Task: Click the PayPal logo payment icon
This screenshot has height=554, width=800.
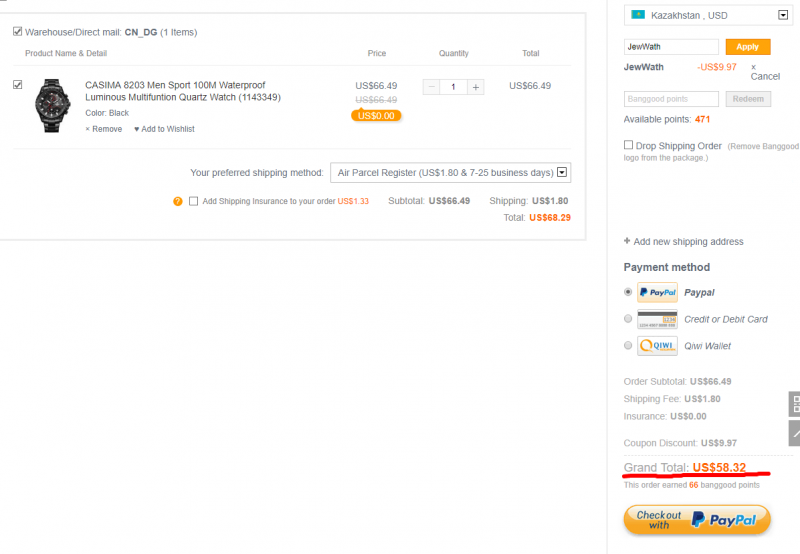Action: [x=657, y=292]
